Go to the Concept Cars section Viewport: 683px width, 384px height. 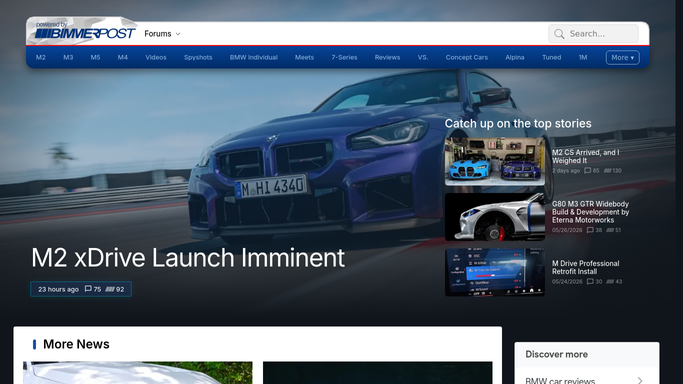(x=467, y=57)
